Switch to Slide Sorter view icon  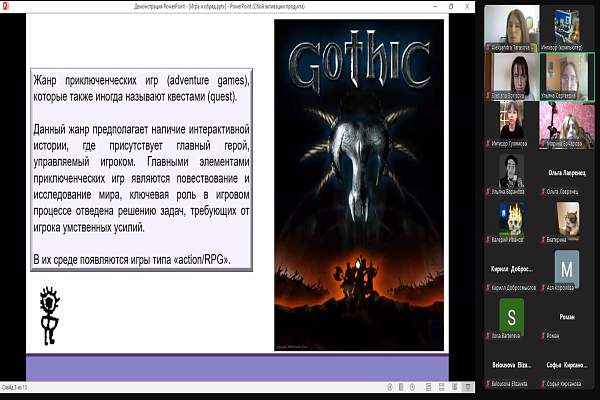[x=442, y=387]
